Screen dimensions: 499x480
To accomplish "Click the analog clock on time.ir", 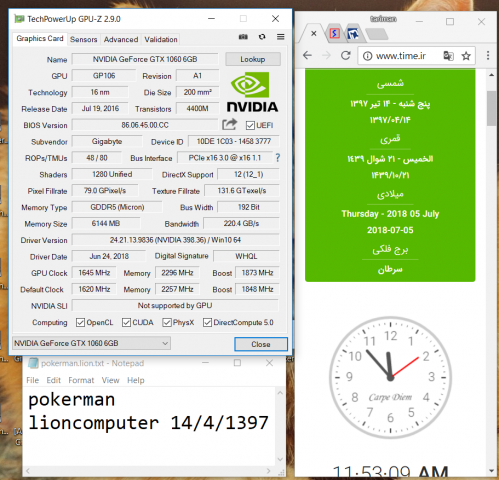I will coord(390,377).
